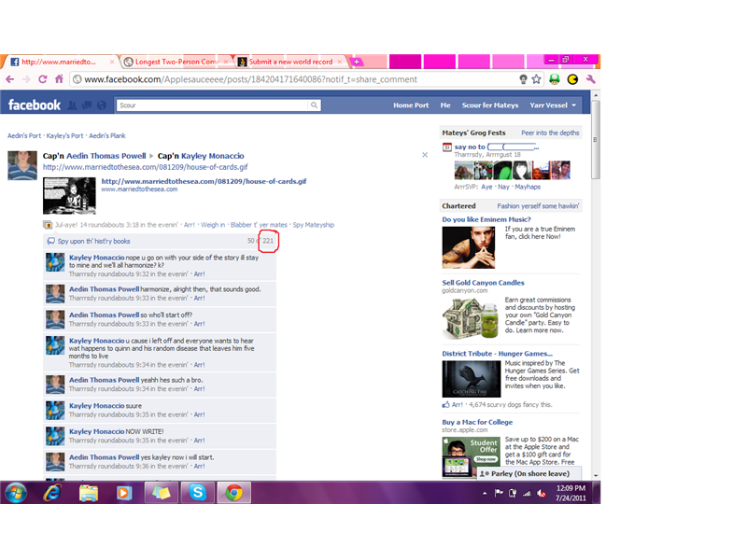Open the notifications globe icon

coord(101,105)
